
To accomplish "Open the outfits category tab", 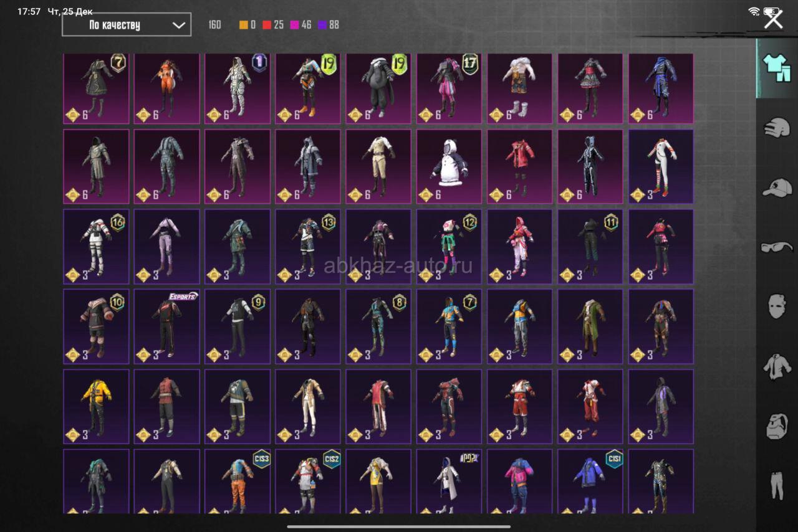I will [776, 68].
